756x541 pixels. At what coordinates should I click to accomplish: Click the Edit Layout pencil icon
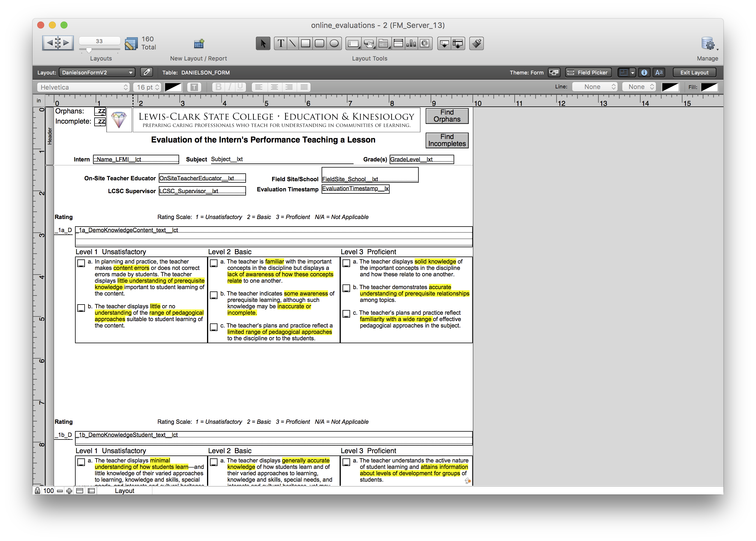pos(147,72)
